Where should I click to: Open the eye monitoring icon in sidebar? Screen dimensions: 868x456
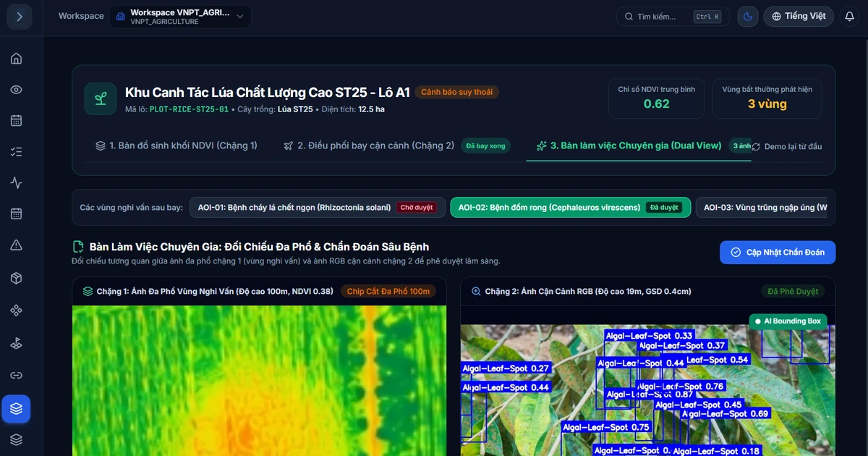(x=16, y=90)
